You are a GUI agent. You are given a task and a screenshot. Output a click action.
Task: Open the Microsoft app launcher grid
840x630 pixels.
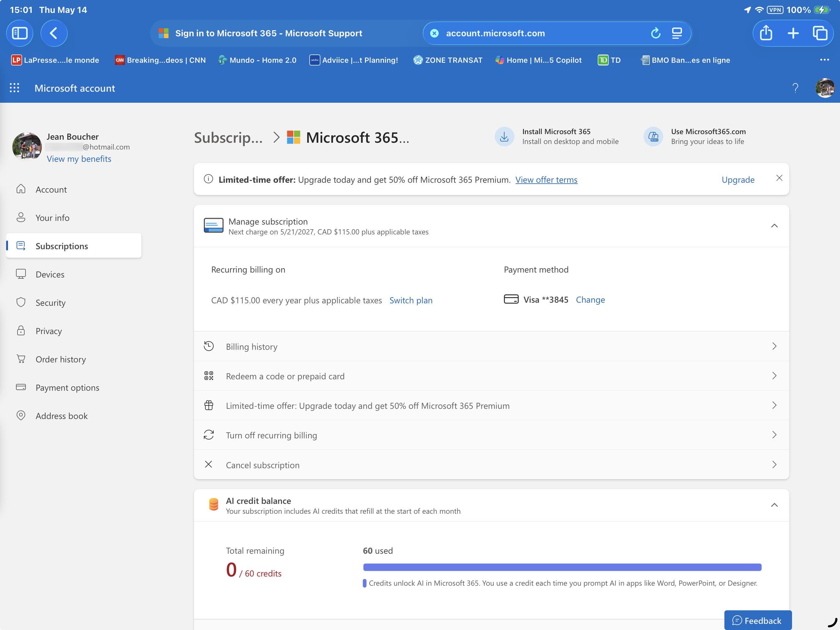[14, 88]
